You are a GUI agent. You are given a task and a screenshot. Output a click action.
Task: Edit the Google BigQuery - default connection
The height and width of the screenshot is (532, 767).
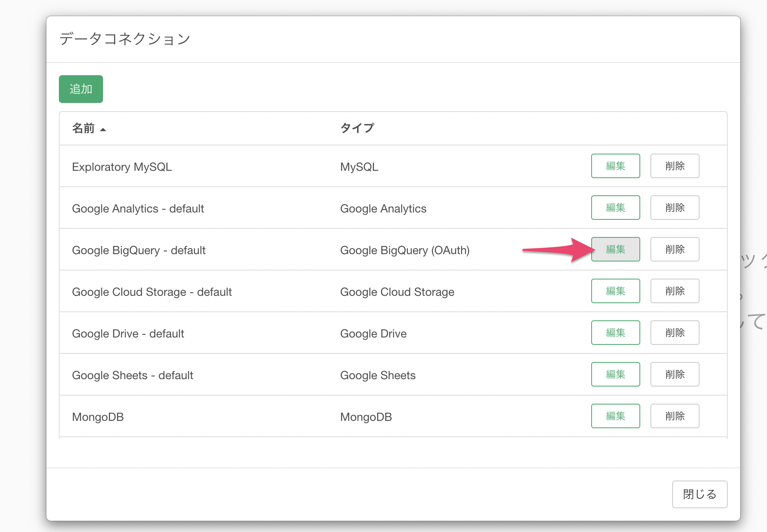[615, 249]
